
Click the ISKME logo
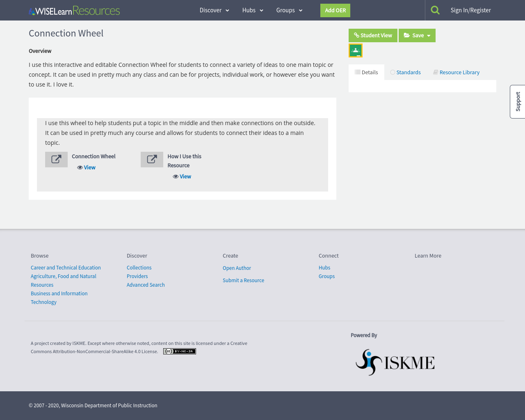pyautogui.click(x=395, y=362)
